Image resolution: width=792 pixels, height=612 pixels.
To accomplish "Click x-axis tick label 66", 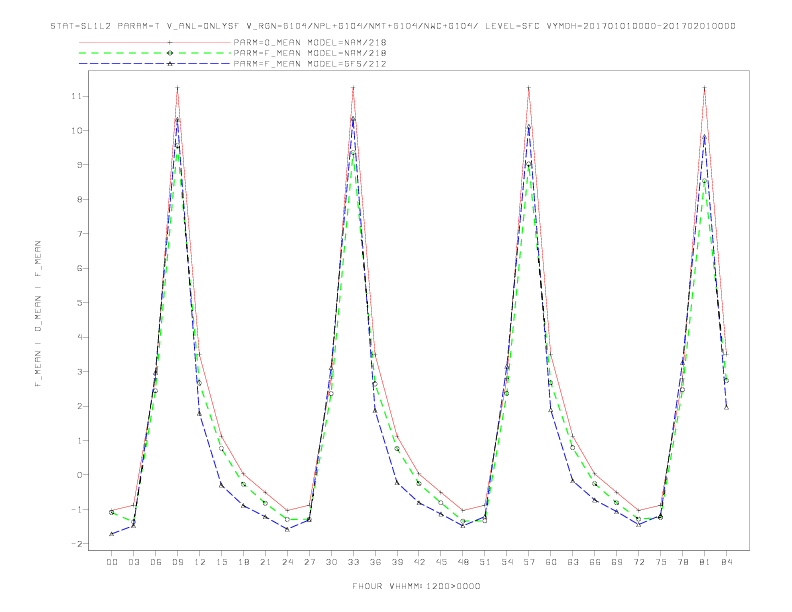I will (x=595, y=562).
